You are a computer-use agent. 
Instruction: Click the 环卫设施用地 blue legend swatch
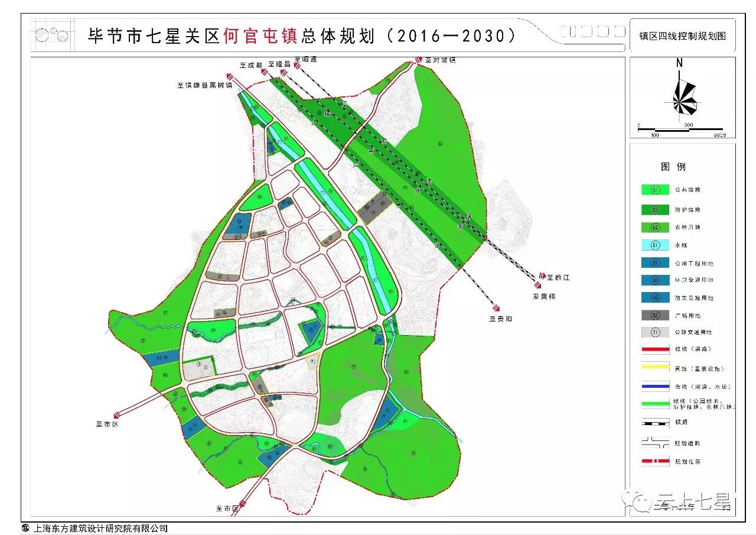(655, 280)
